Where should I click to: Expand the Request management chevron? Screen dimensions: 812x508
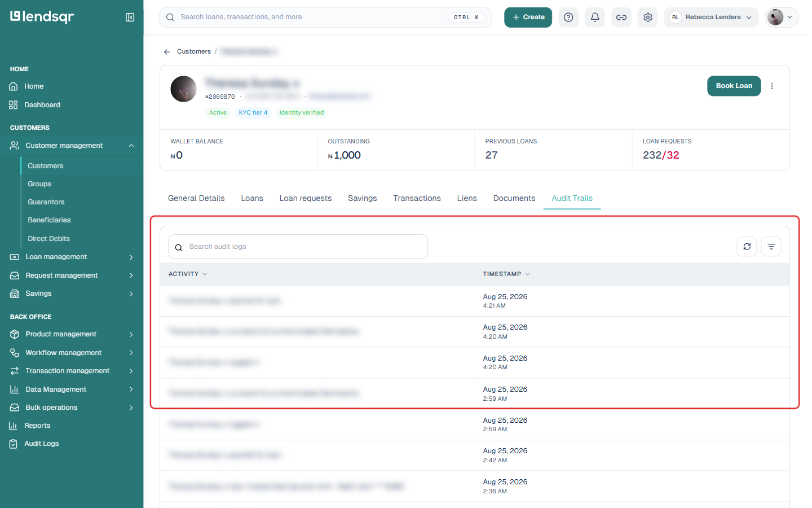click(x=131, y=275)
